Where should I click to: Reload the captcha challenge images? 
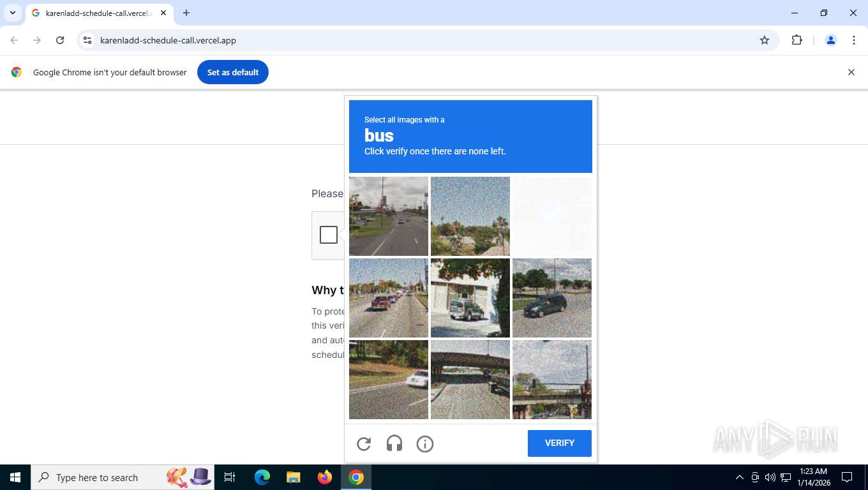pos(364,443)
